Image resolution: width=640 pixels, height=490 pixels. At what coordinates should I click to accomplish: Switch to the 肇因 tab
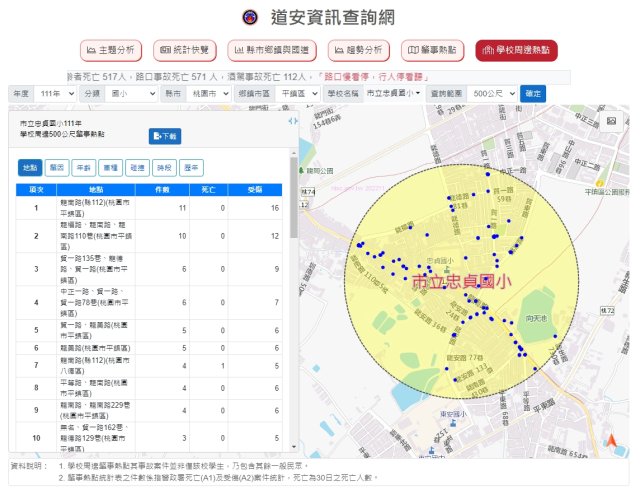pyautogui.click(x=57, y=168)
